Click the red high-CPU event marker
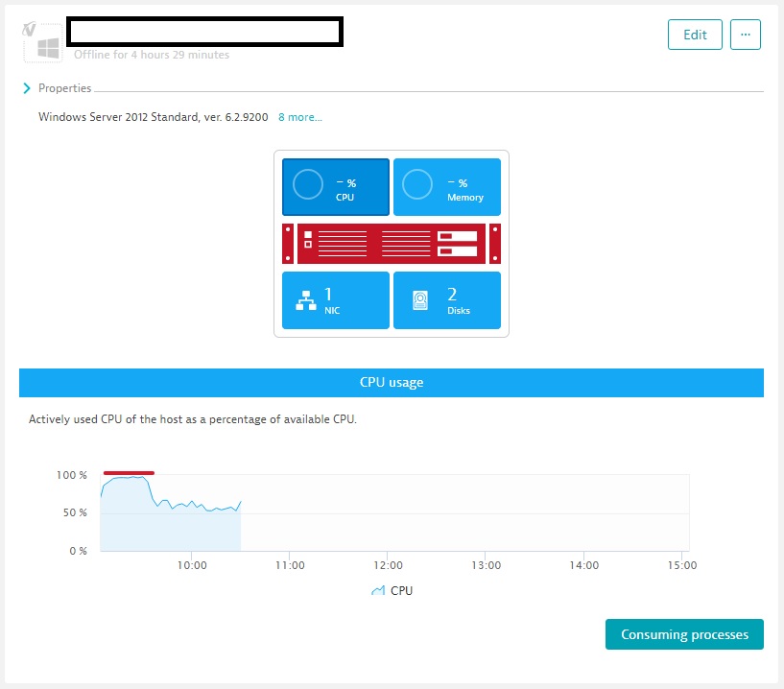Screen dimensions: 784x689 click(129, 472)
